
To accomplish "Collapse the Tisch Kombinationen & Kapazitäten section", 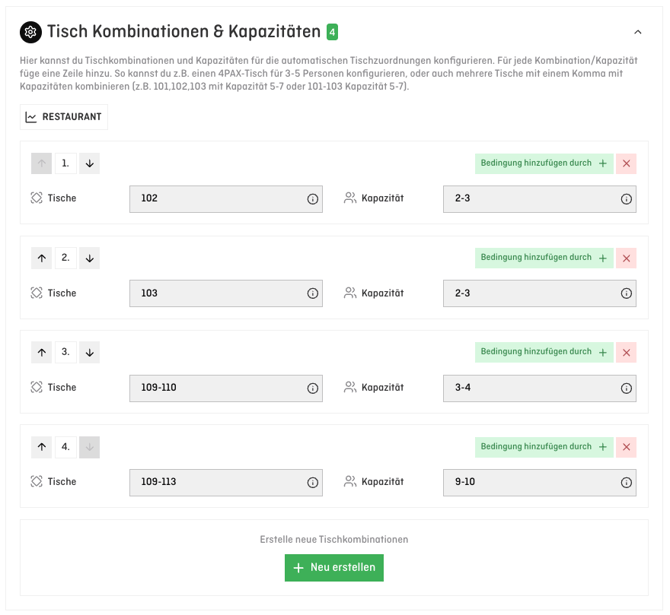I will coord(638,32).
